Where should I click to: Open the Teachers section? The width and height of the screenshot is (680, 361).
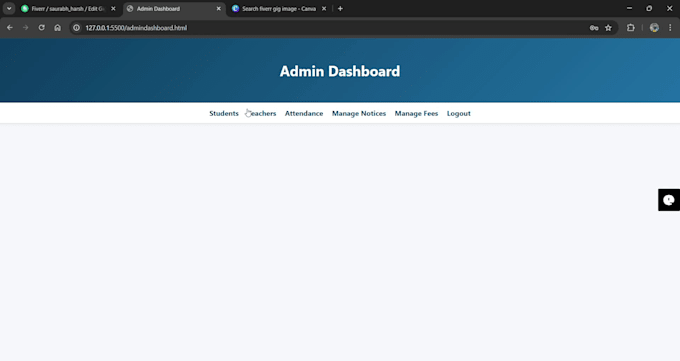coord(262,113)
